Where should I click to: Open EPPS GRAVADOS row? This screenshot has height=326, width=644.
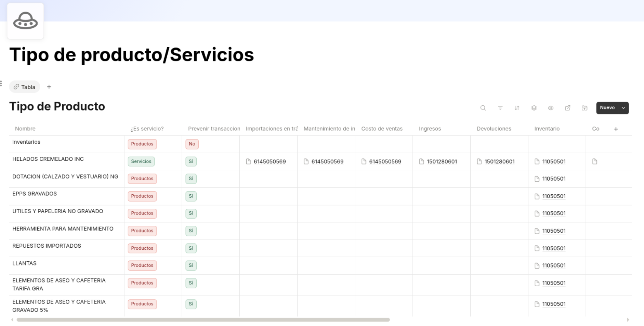(35, 194)
